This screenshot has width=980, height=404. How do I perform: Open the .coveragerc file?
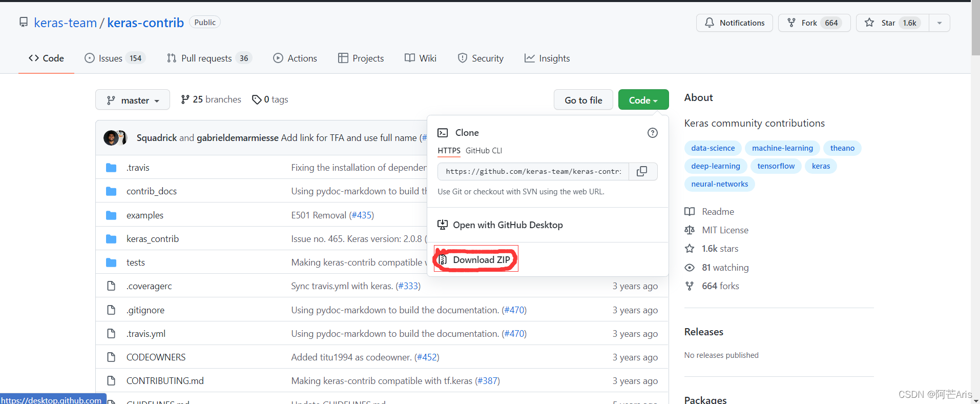point(149,286)
